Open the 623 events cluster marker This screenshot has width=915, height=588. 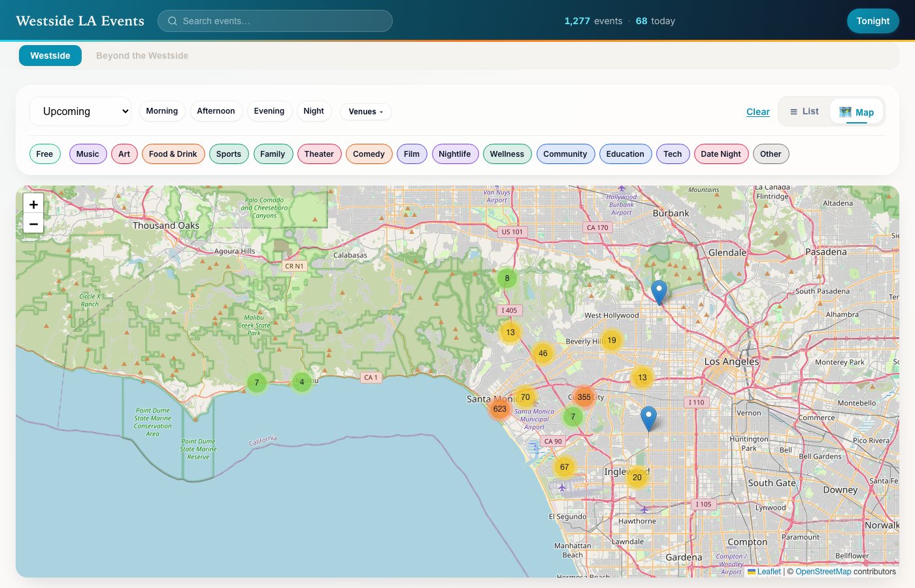tap(500, 409)
